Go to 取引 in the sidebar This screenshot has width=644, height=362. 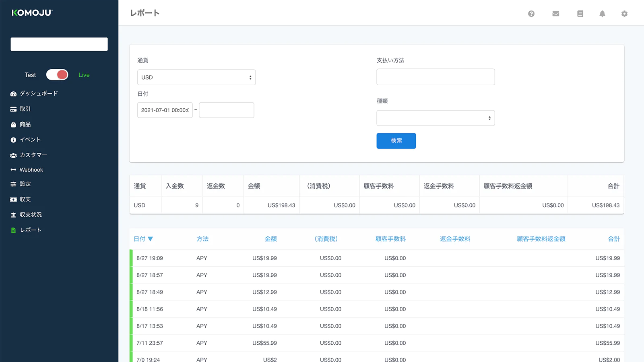tap(25, 109)
